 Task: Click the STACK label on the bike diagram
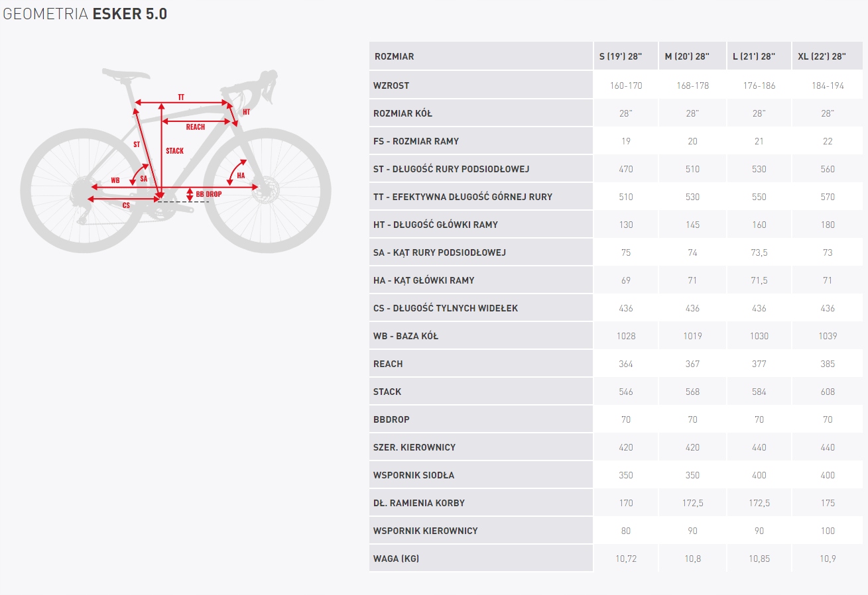click(175, 151)
